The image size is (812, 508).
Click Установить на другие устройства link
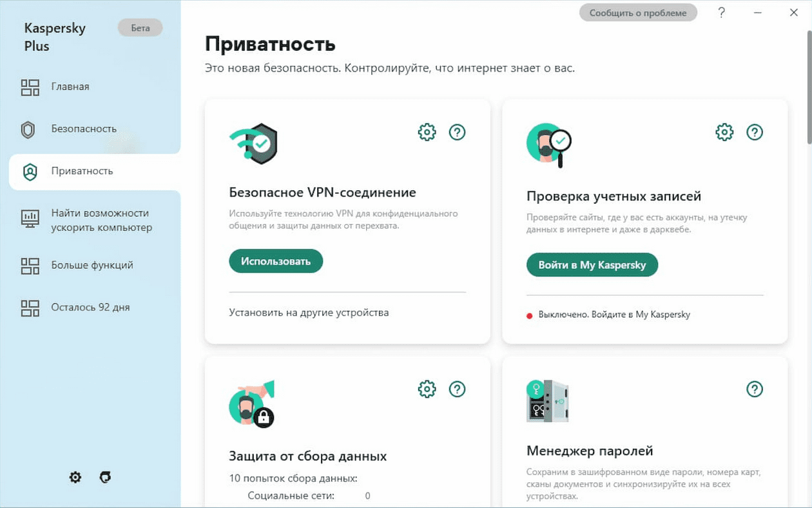point(309,313)
